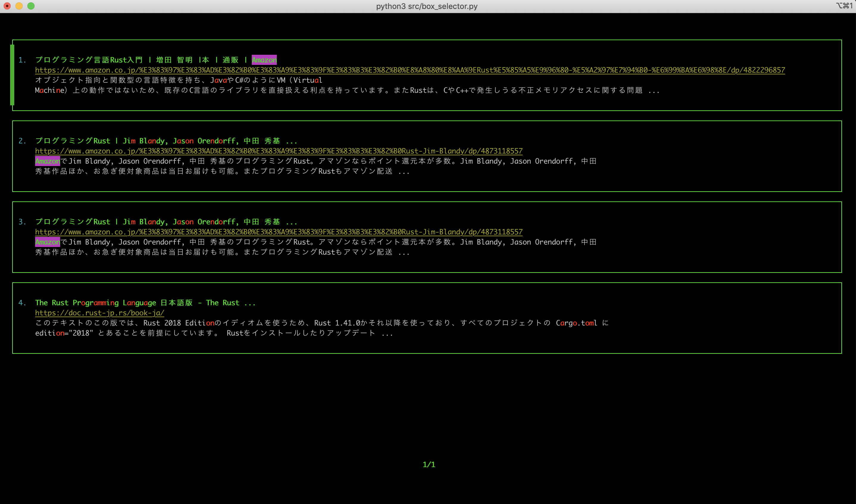The image size is (856, 504).
Task: Open the second result's amazon.co.jp link
Action: 279,151
